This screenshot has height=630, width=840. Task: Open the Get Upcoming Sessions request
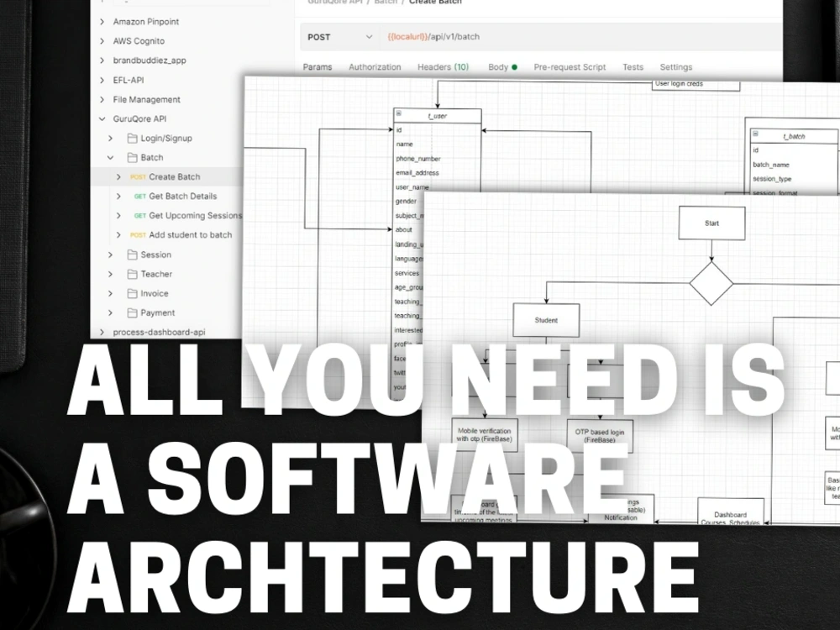pos(188,215)
